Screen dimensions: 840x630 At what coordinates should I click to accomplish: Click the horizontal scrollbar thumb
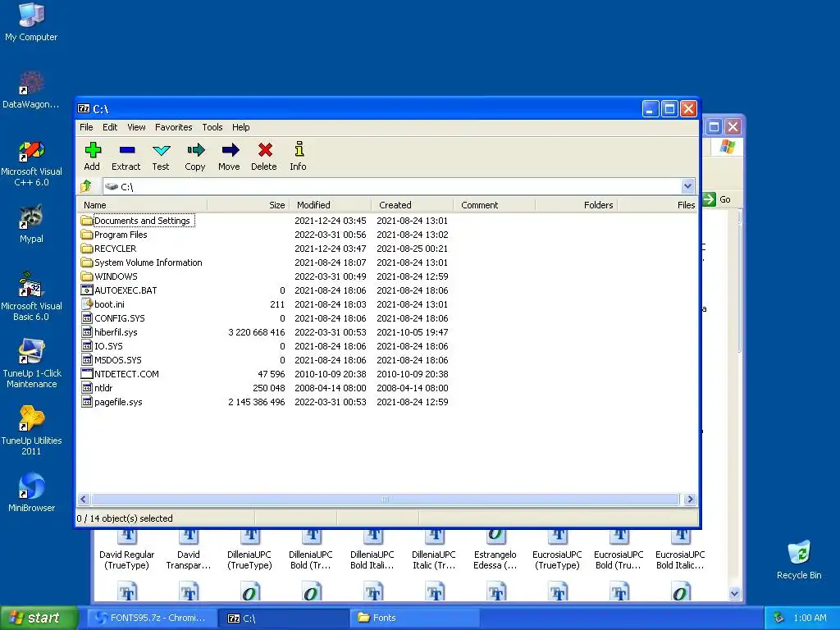(386, 500)
